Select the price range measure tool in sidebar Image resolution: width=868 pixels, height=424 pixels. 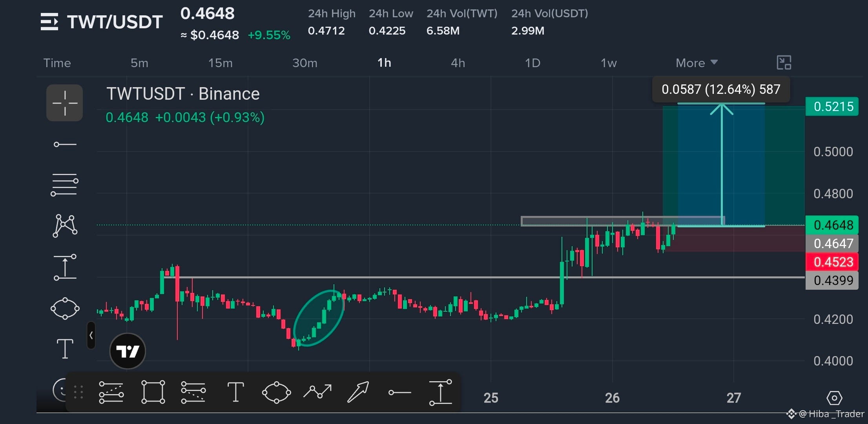click(65, 267)
